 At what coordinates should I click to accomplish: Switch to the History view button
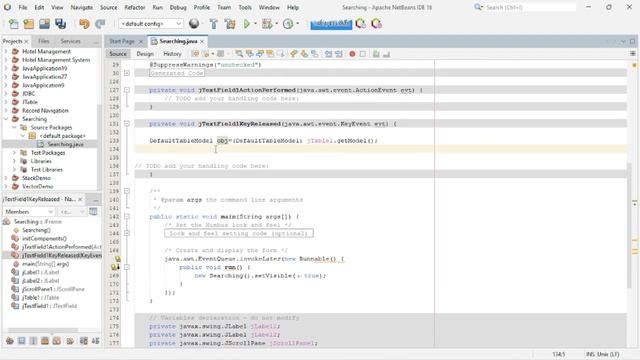pos(172,54)
